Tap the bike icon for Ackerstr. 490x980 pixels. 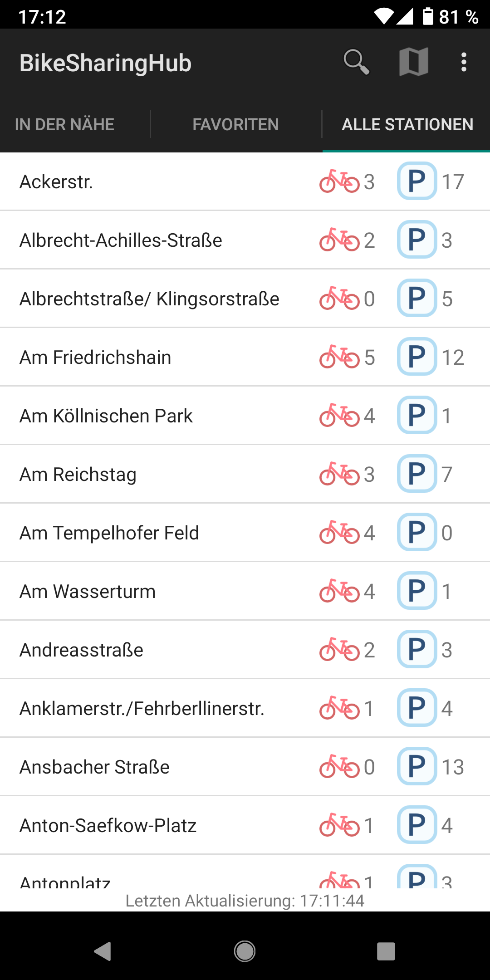(x=339, y=181)
